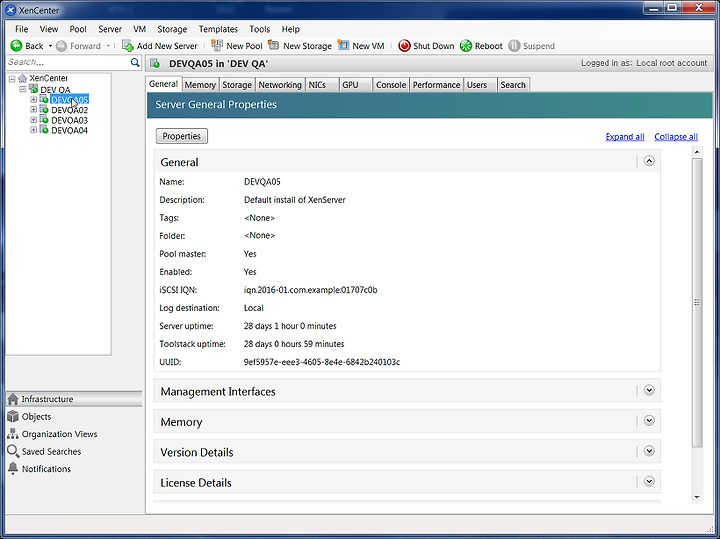Click the search magnifier icon
Viewport: 720px width, 539px height.
point(135,62)
